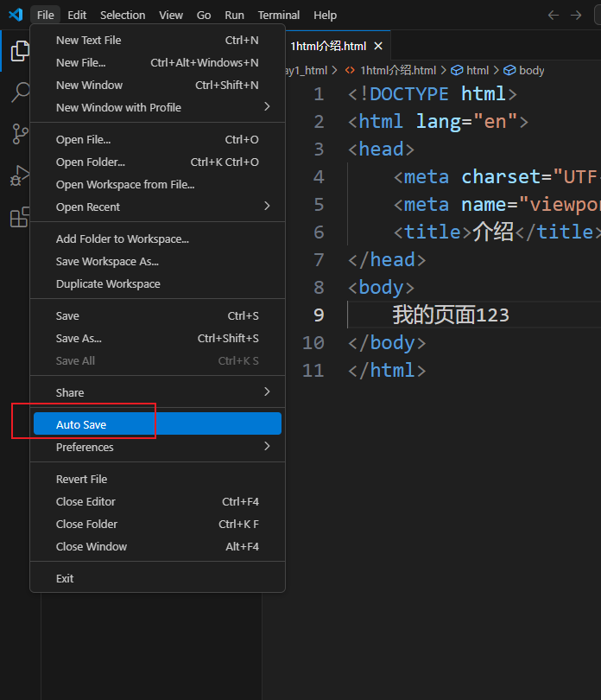601x700 pixels.
Task: Open the Source Control view icon
Action: click(19, 134)
